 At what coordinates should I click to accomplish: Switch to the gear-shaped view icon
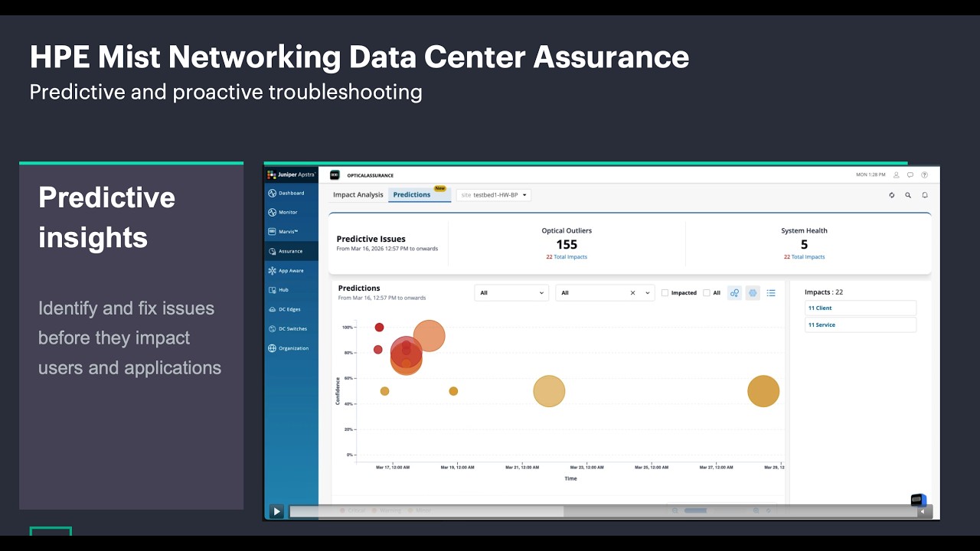point(753,292)
